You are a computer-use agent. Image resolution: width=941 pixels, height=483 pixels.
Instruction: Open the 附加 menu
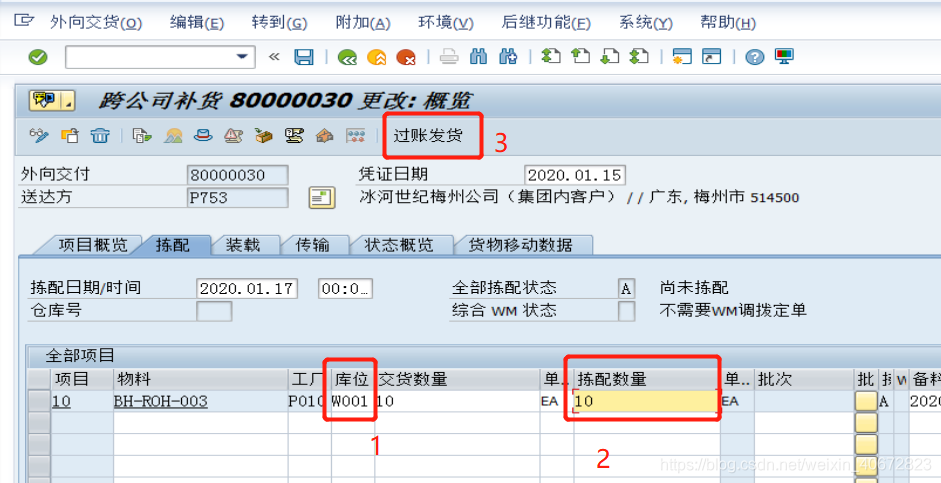click(362, 23)
